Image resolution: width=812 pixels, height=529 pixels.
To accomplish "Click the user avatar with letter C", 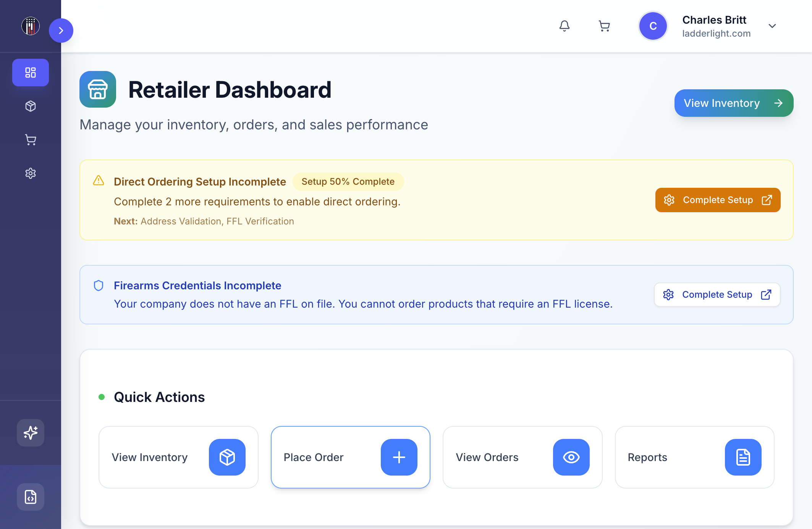I will click(x=653, y=26).
